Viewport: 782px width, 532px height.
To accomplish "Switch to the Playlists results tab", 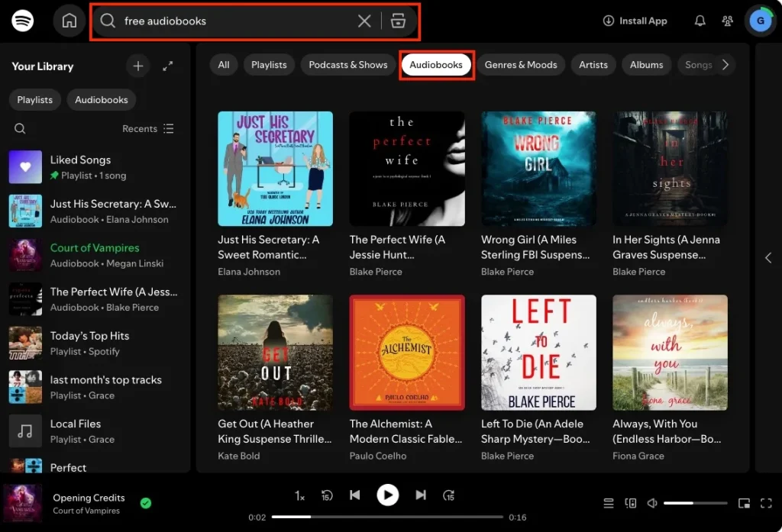I will click(269, 65).
